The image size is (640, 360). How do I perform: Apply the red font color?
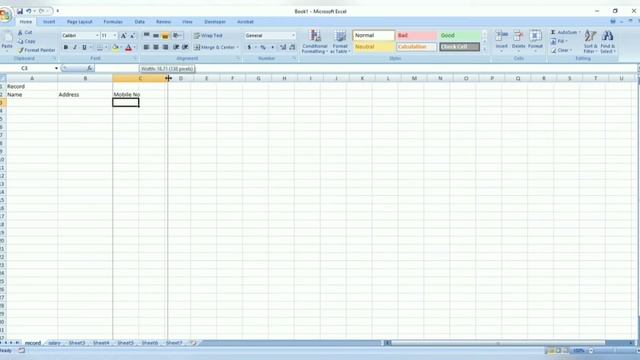[129, 47]
